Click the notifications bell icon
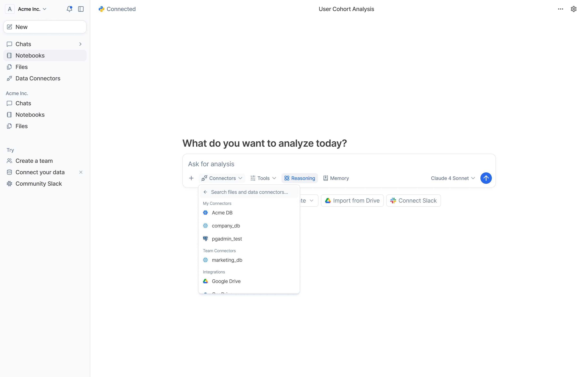 coord(69,9)
